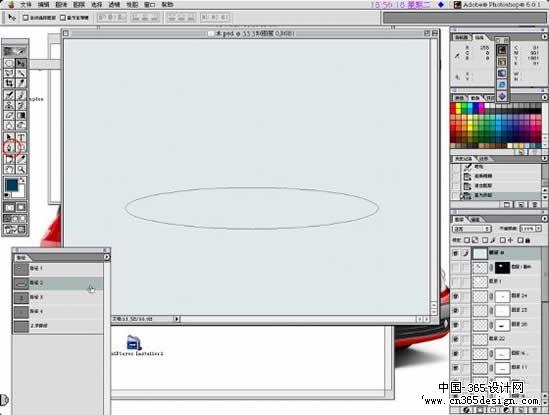Select the highlighted second path row
This screenshot has width=549, height=415.
tap(58, 283)
